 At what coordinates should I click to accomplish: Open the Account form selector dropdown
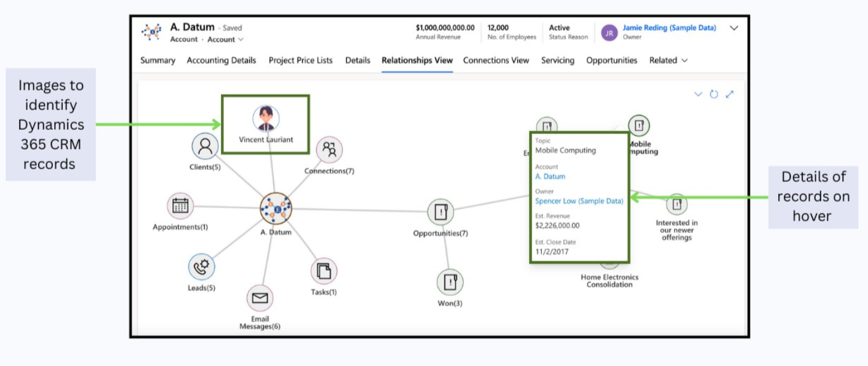point(225,39)
